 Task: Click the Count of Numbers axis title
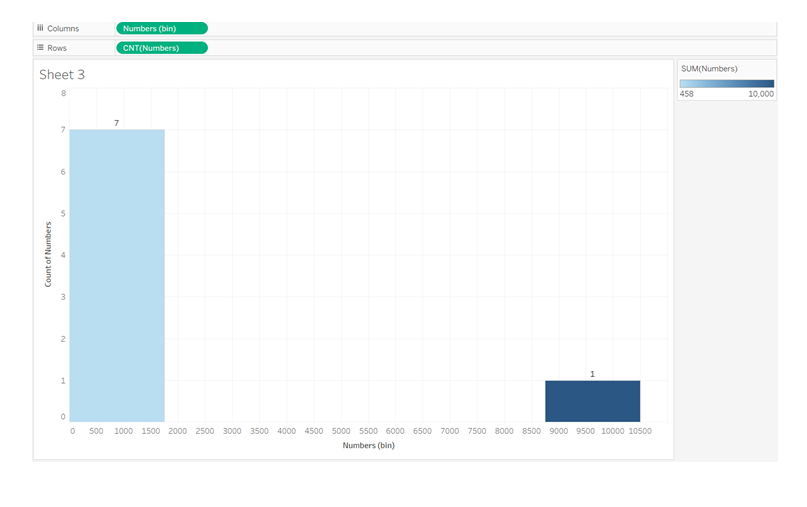click(x=48, y=254)
